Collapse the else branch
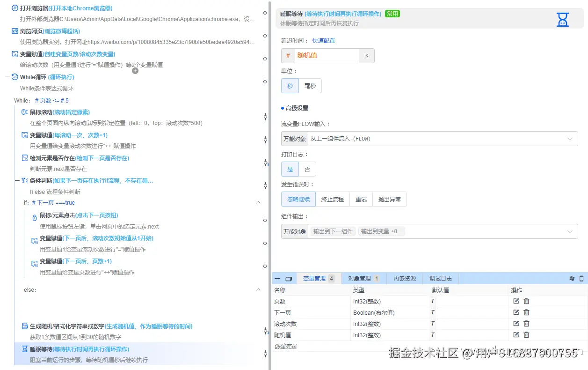The height and width of the screenshot is (370, 588). pos(258,290)
